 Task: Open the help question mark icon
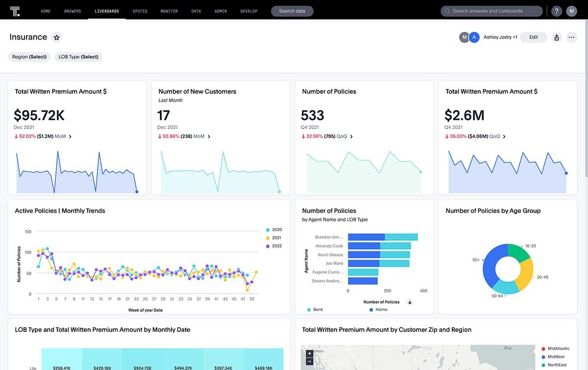click(557, 11)
